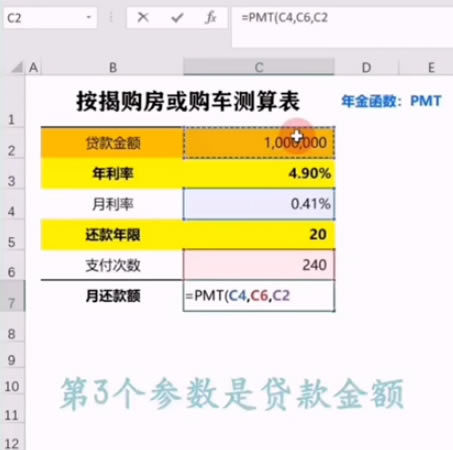Select row 4 header

(12, 204)
